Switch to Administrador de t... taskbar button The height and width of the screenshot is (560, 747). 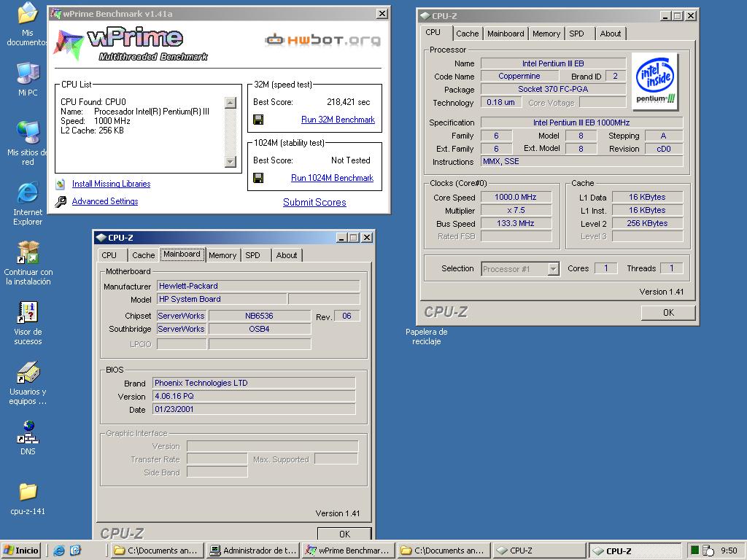pos(253,551)
